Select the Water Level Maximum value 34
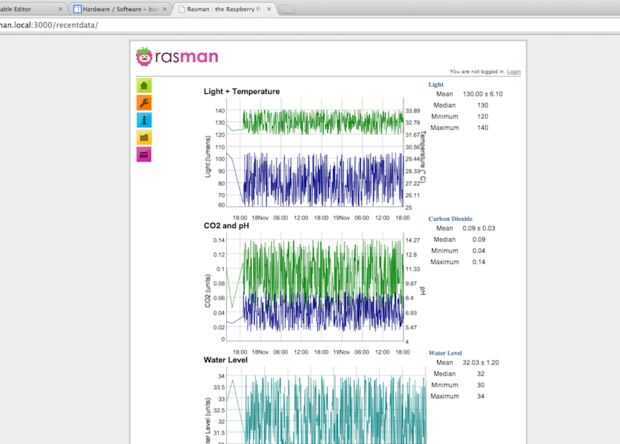The image size is (620, 444). click(x=480, y=396)
